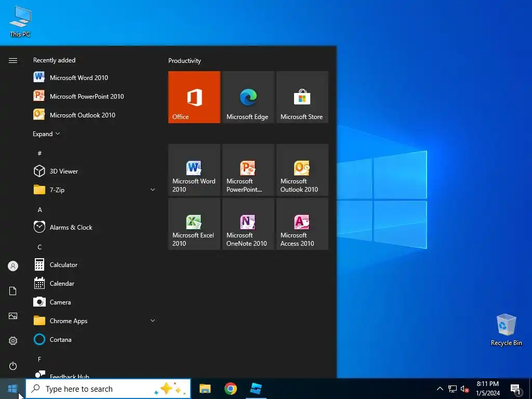Launch the Microsoft PowerPoint tile
This screenshot has width=532, height=399.
(x=248, y=170)
